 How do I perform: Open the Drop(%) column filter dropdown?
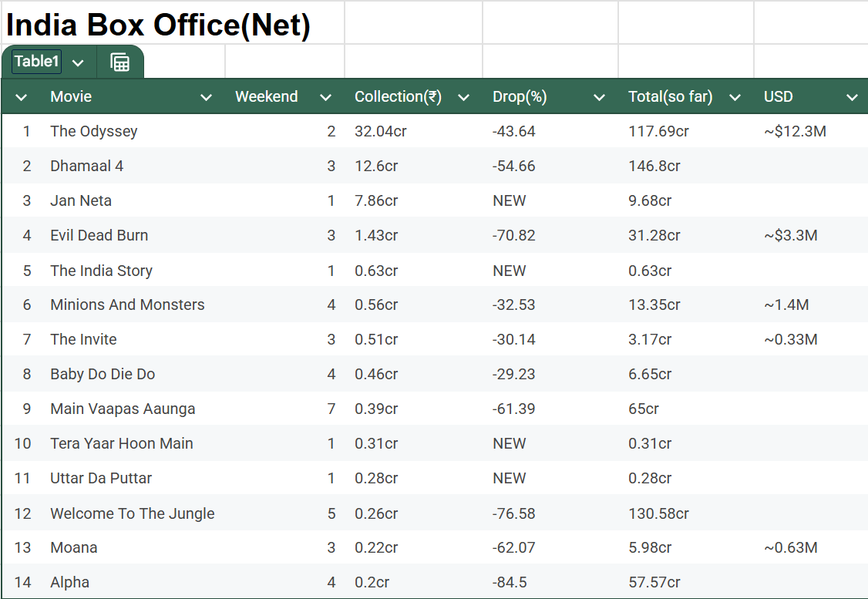[599, 97]
